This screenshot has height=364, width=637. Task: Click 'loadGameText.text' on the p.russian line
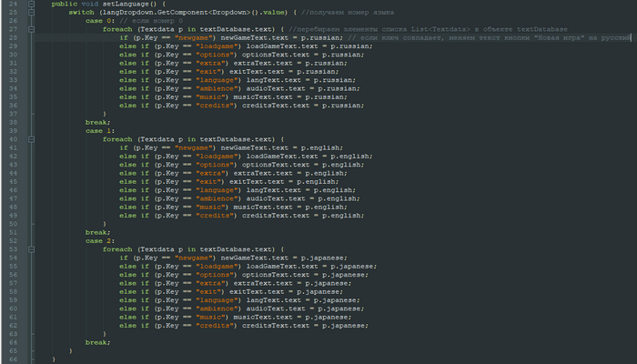click(282, 46)
